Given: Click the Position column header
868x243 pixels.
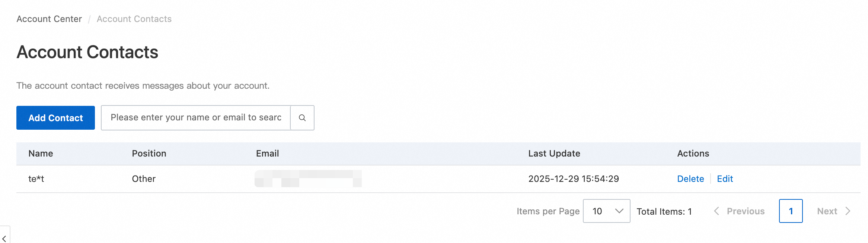Looking at the screenshot, I should (149, 154).
